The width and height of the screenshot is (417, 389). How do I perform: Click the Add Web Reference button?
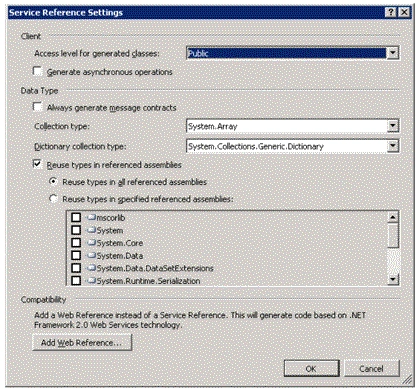pos(82,342)
